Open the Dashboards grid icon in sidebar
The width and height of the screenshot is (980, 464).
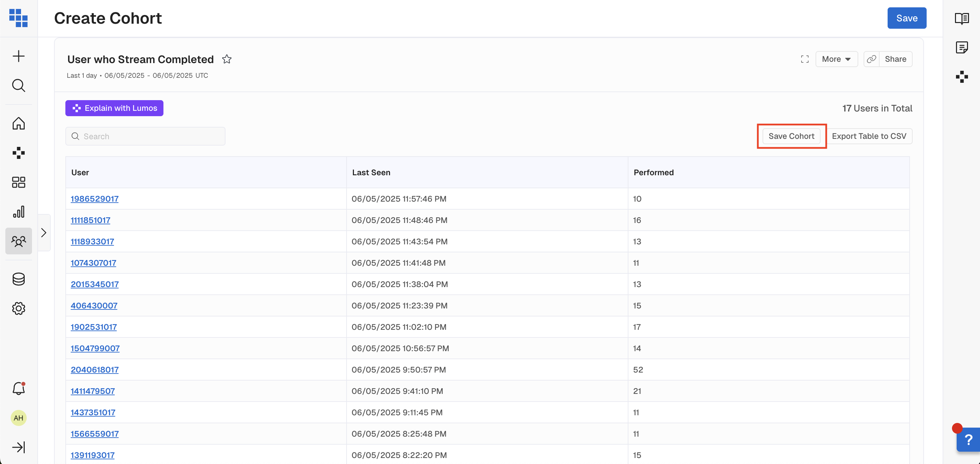coord(18,182)
